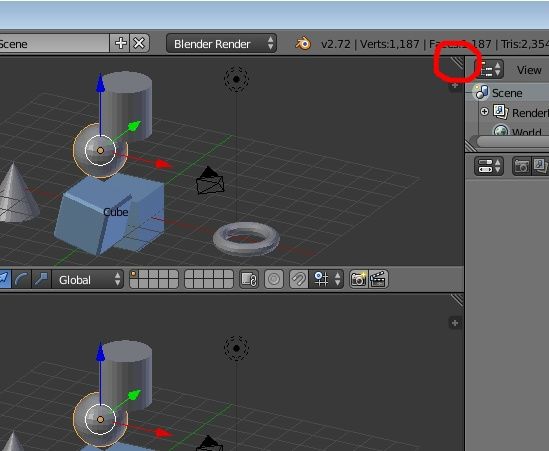Click the lamp object in lower viewport
The image size is (549, 451).
(236, 348)
